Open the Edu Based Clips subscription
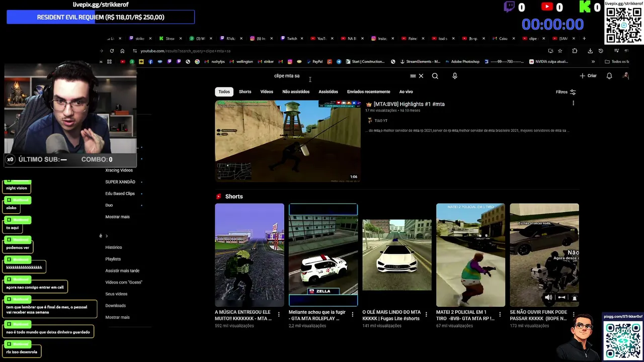The image size is (644, 362). click(x=120, y=194)
